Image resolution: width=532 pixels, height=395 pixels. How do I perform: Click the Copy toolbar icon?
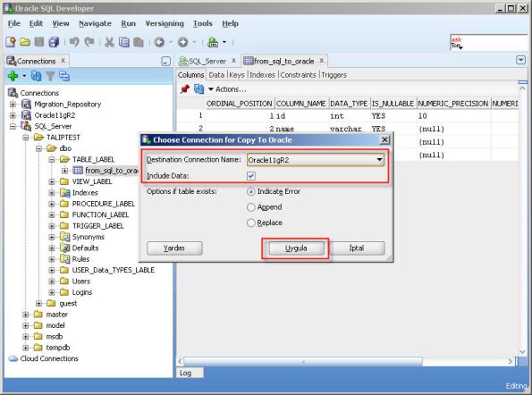pos(124,42)
